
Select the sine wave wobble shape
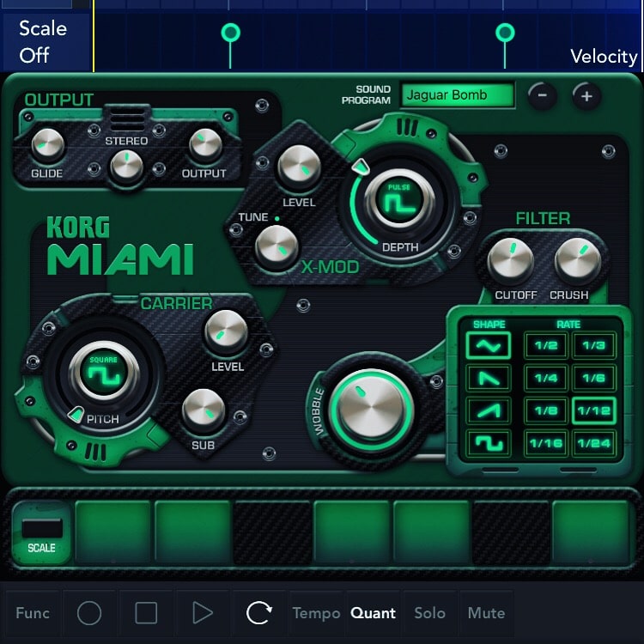click(x=488, y=345)
